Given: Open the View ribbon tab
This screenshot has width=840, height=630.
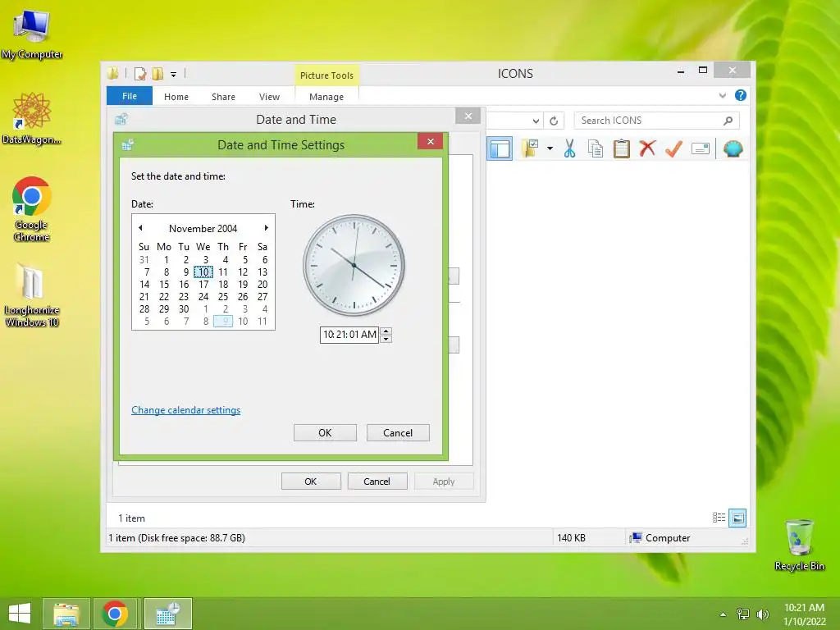Looking at the screenshot, I should [x=269, y=97].
